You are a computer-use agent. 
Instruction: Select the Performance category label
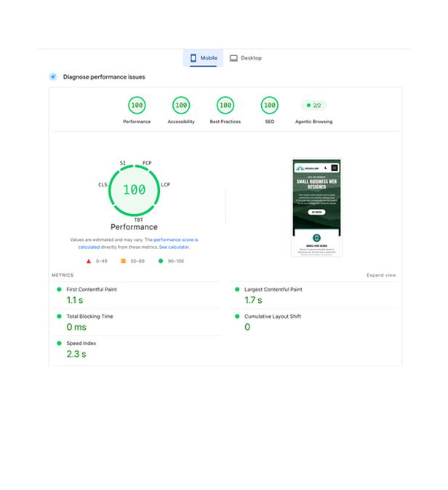pos(137,122)
